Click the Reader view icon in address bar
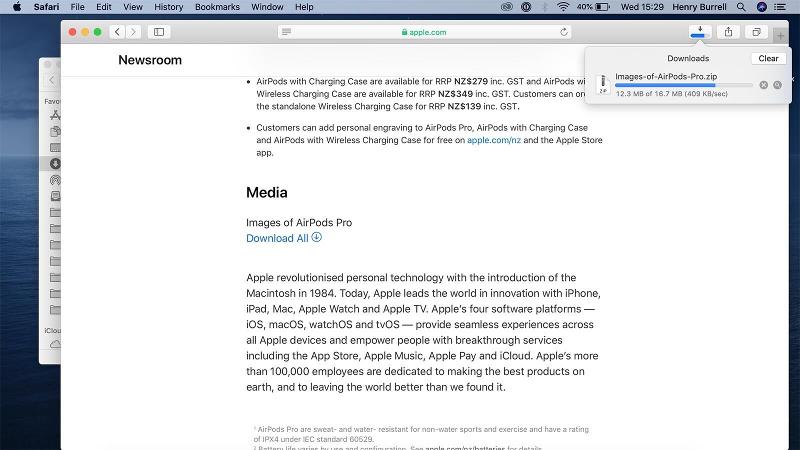Viewport: 800px width, 450px height. pos(286,32)
